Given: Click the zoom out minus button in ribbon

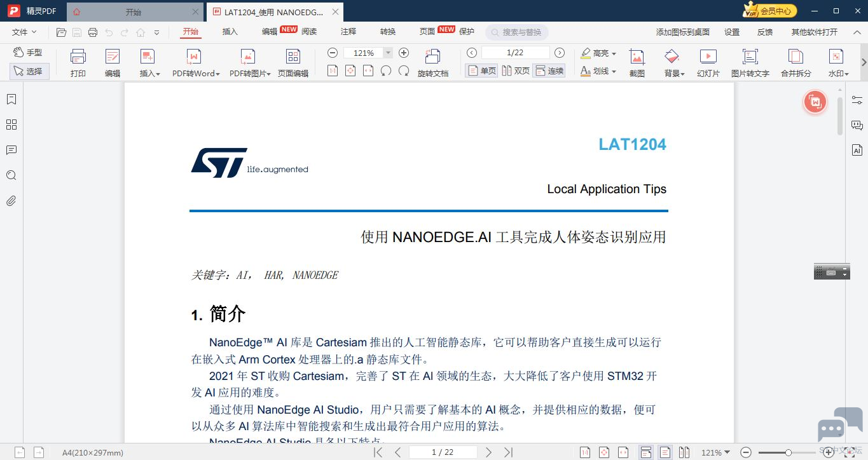Looking at the screenshot, I should click(x=333, y=53).
